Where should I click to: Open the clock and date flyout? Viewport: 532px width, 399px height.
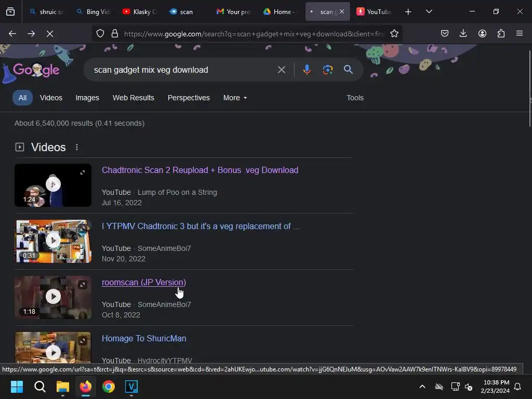pos(495,387)
